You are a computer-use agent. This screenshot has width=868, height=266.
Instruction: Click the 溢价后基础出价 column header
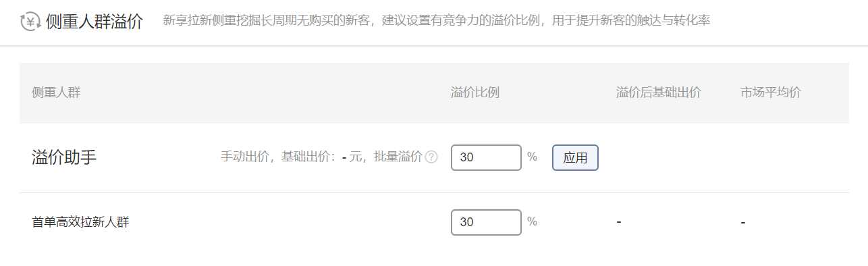pos(659,92)
